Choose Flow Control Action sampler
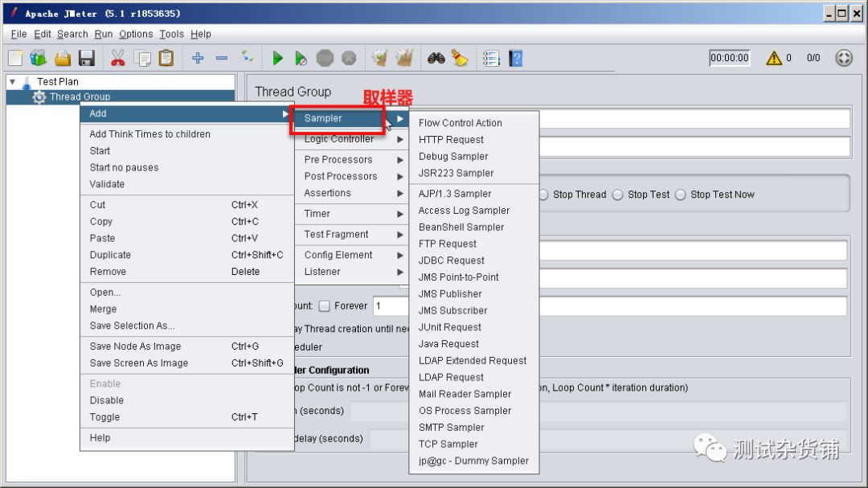Image resolution: width=868 pixels, height=488 pixels. click(x=474, y=123)
